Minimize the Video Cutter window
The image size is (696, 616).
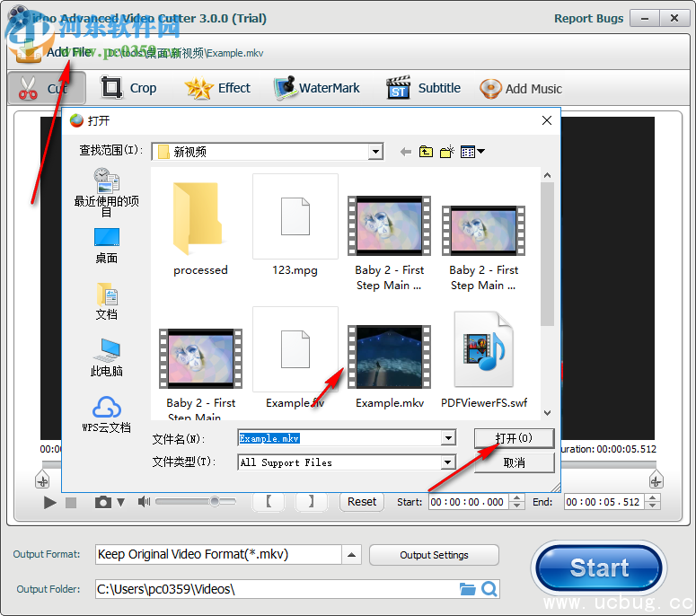click(x=645, y=19)
